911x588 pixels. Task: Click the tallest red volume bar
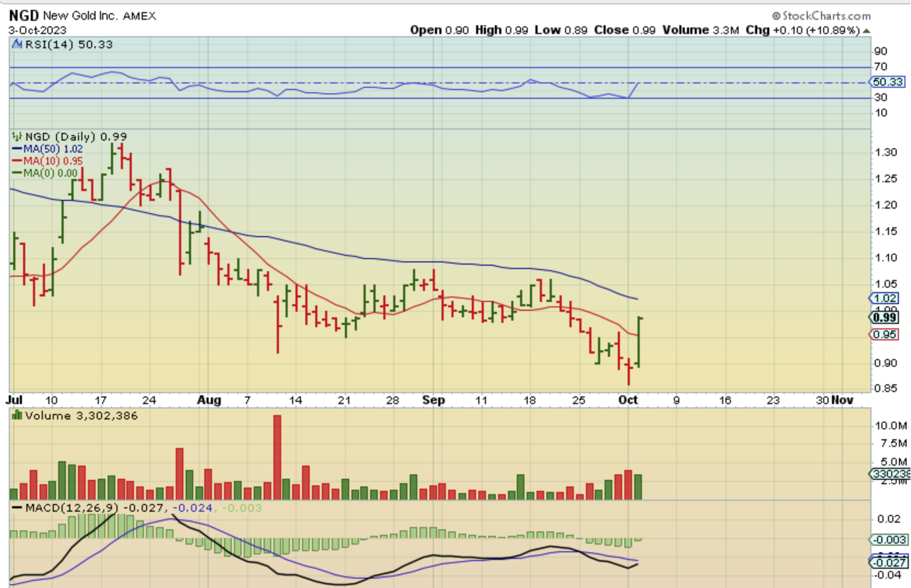[x=277, y=457]
